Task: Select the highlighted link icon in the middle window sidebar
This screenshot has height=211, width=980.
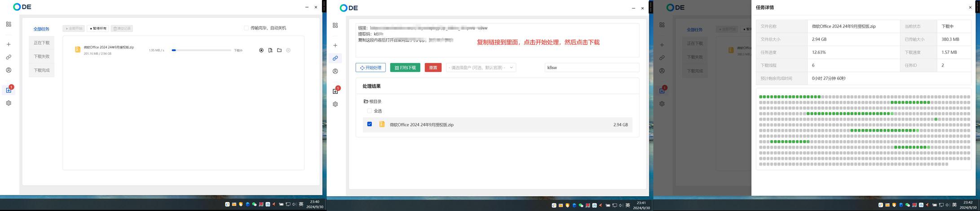Action: click(x=335, y=58)
